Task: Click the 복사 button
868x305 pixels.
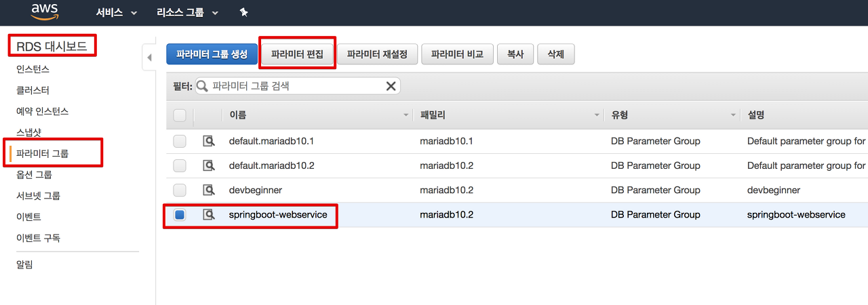Action: (515, 54)
